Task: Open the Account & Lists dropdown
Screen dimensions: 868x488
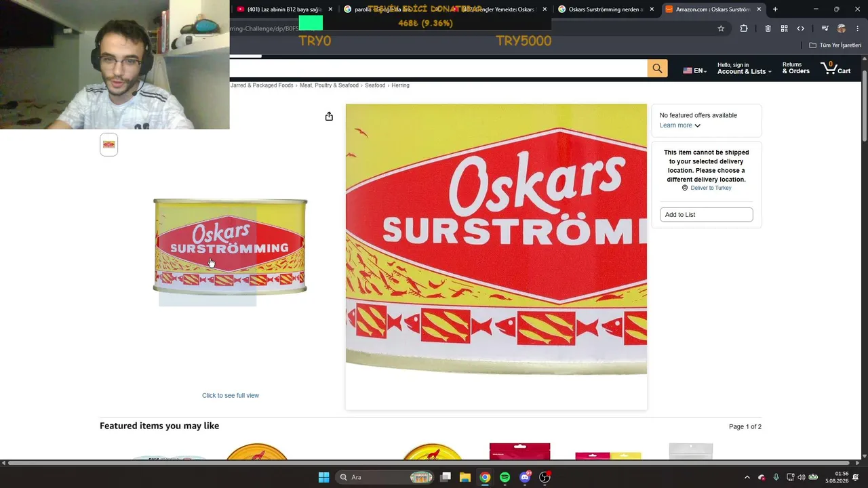Action: click(x=743, y=68)
